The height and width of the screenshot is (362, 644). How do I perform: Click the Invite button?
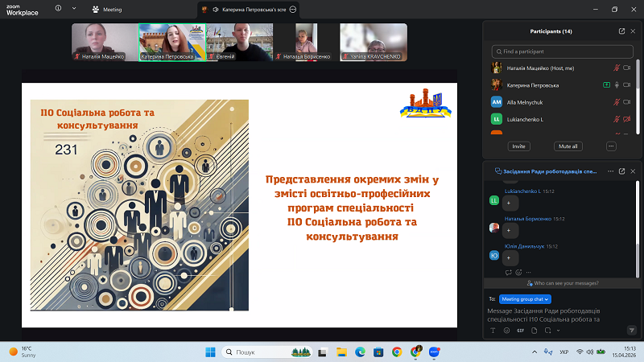(518, 146)
